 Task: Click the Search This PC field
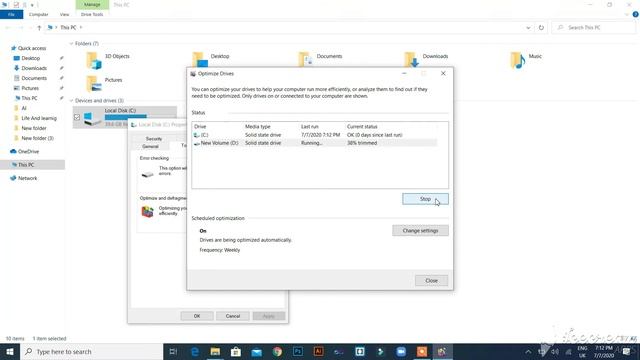pos(594,27)
